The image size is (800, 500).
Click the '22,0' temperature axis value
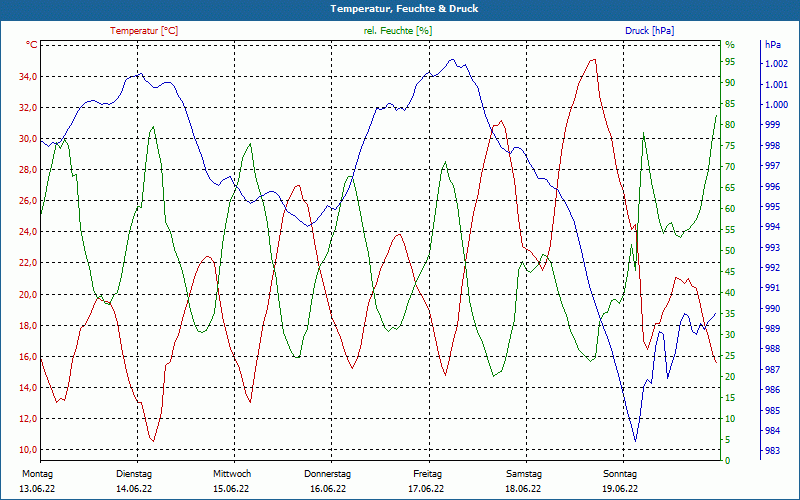click(28, 263)
